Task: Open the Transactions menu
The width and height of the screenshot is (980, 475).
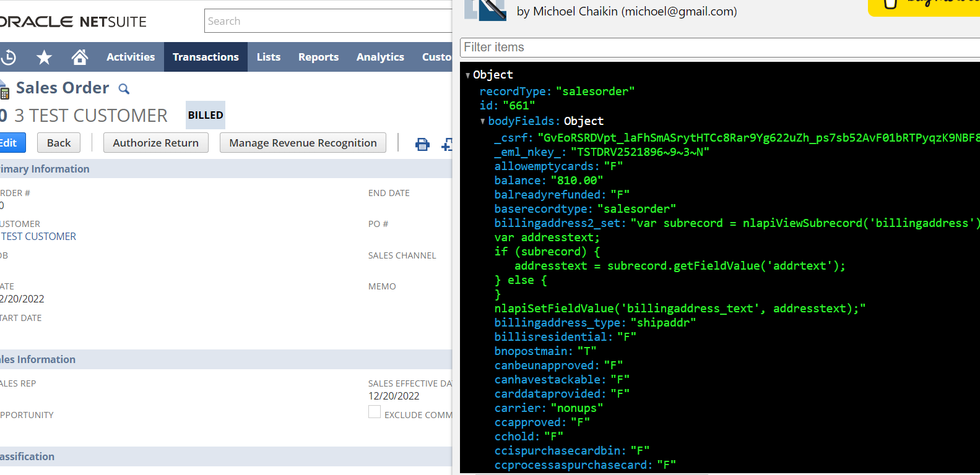Action: point(206,57)
